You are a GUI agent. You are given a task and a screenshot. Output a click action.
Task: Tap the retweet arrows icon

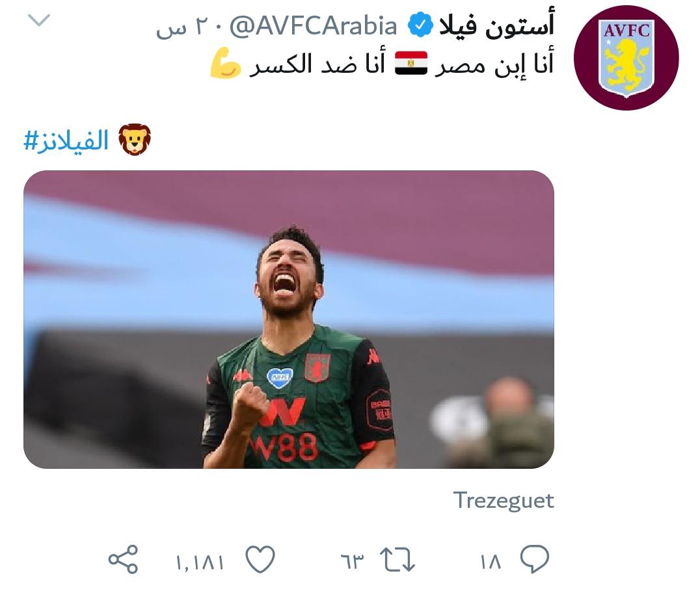(x=397, y=560)
